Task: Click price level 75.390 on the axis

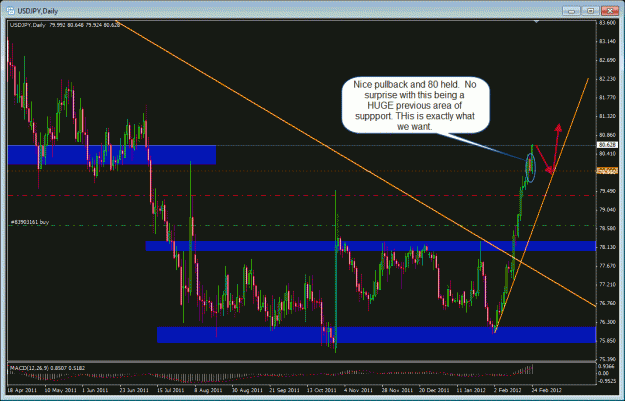Action: (607, 359)
